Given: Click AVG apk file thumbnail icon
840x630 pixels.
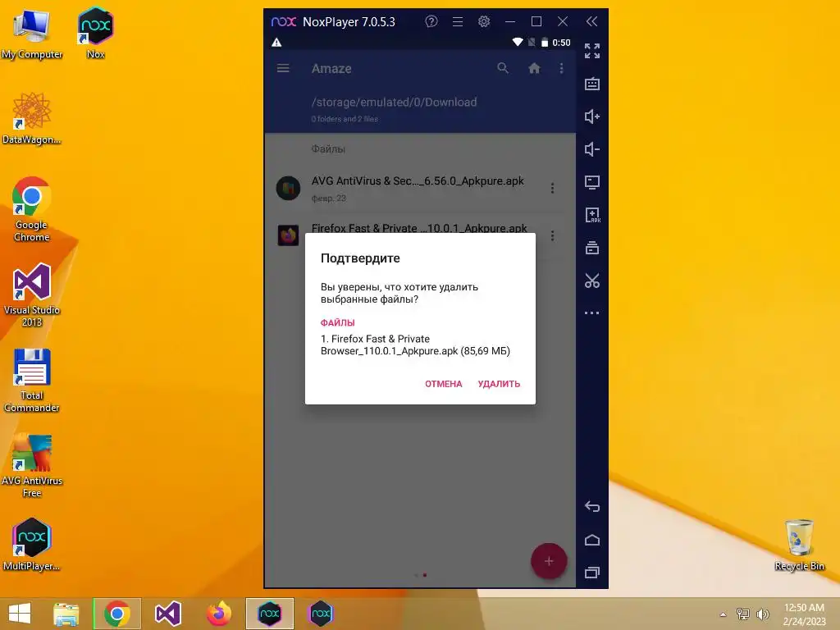Looking at the screenshot, I should click(288, 189).
